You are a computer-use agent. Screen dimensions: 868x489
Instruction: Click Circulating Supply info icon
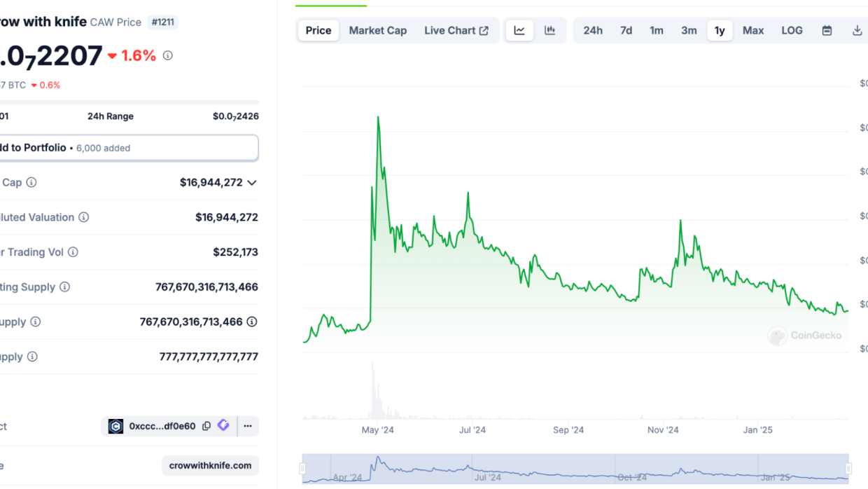pos(64,287)
